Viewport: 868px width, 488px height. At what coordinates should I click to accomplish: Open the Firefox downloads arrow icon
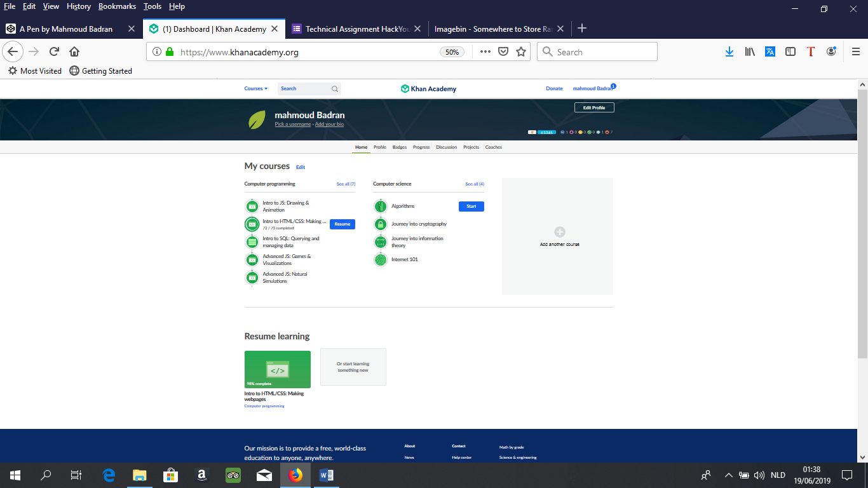[x=729, y=52]
